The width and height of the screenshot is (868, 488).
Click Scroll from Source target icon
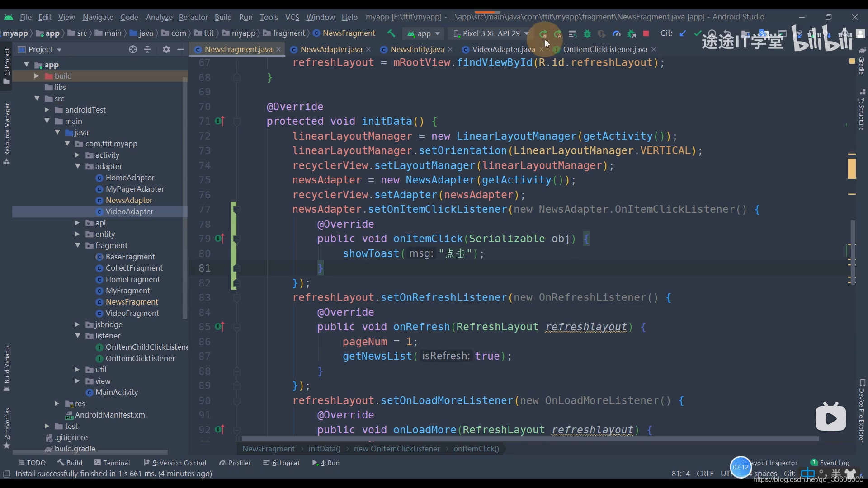click(x=132, y=49)
